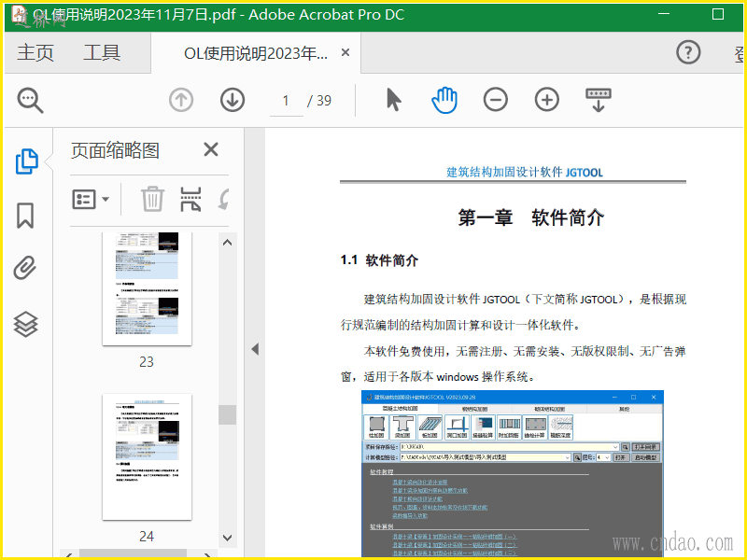
Task: Open the Help question mark icon
Action: [x=688, y=52]
